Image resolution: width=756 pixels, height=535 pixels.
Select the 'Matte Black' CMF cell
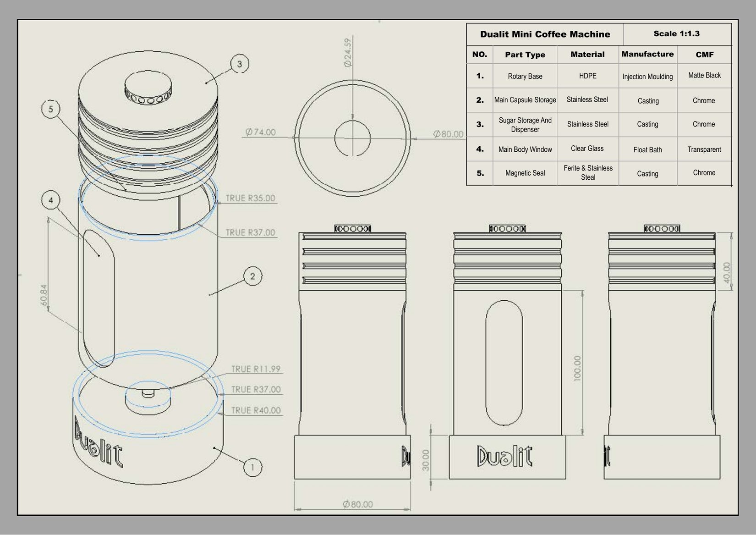(x=704, y=75)
